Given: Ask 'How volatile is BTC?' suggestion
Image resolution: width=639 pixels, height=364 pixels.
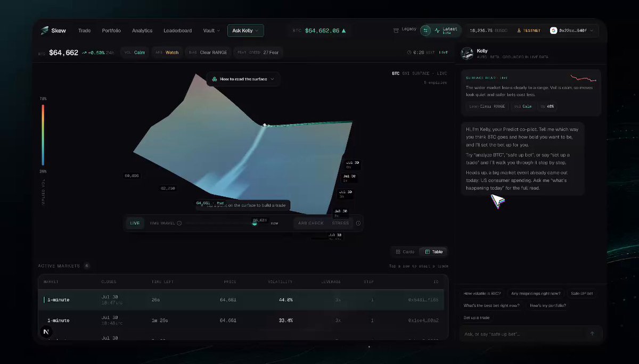Looking at the screenshot, I should (481, 293).
